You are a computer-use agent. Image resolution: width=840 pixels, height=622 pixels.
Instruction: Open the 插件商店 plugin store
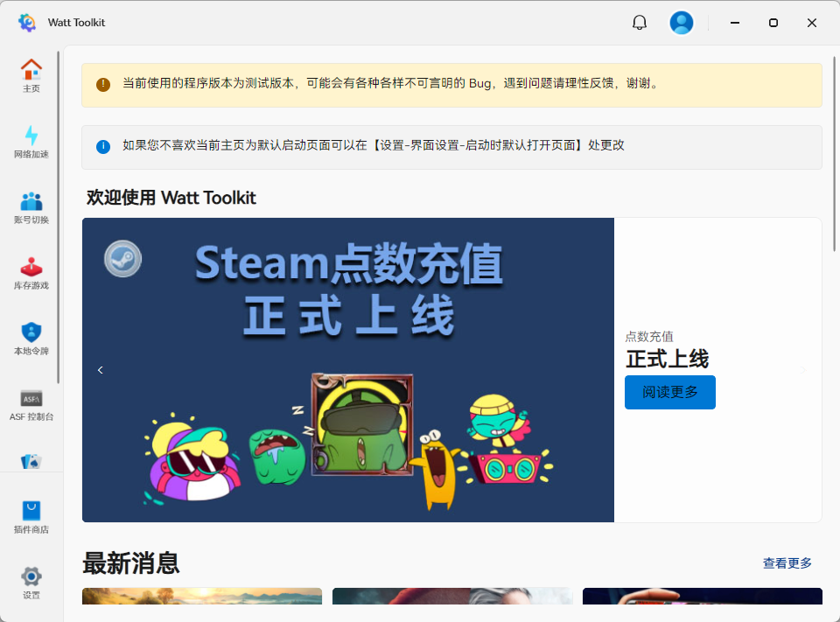pyautogui.click(x=31, y=518)
